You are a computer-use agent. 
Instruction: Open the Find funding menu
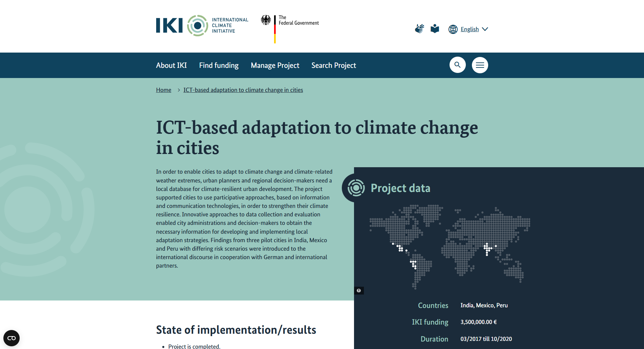tap(219, 65)
